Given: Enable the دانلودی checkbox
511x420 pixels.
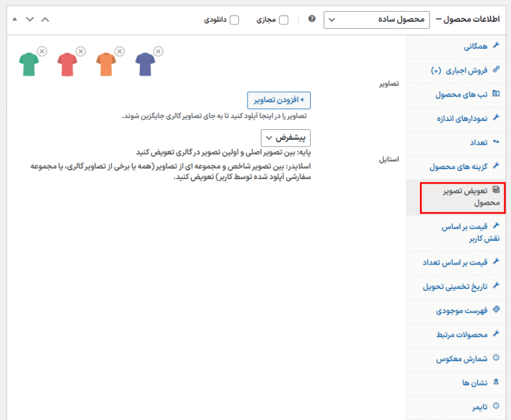Looking at the screenshot, I should [235, 20].
